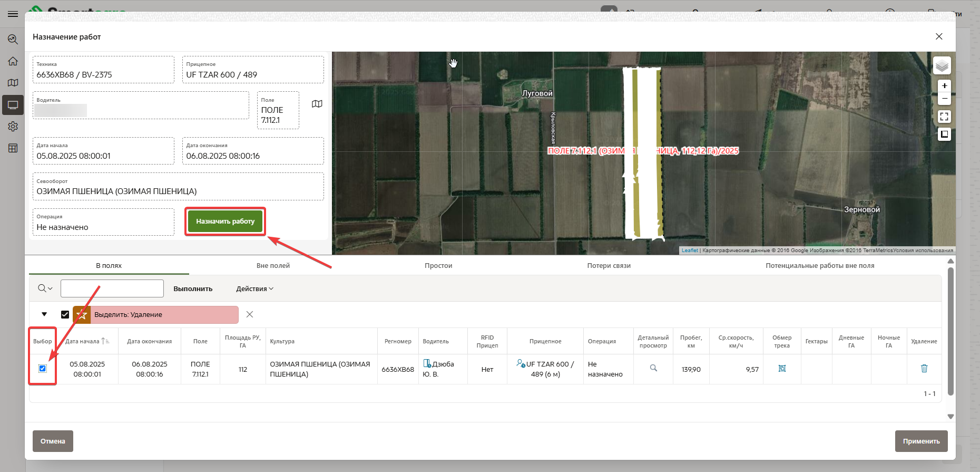Click trash icon in Удаление column
Viewport: 980px width, 472px height.
point(924,369)
